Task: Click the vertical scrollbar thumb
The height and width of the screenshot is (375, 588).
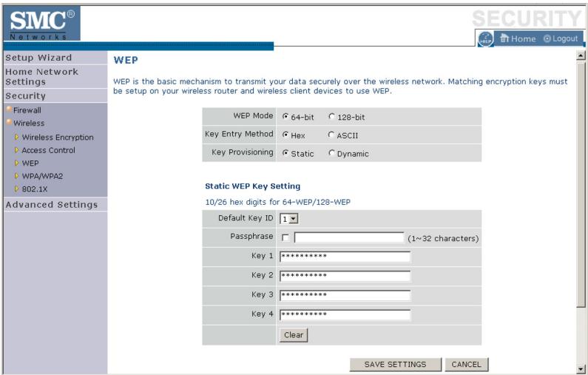Action: coord(581,183)
